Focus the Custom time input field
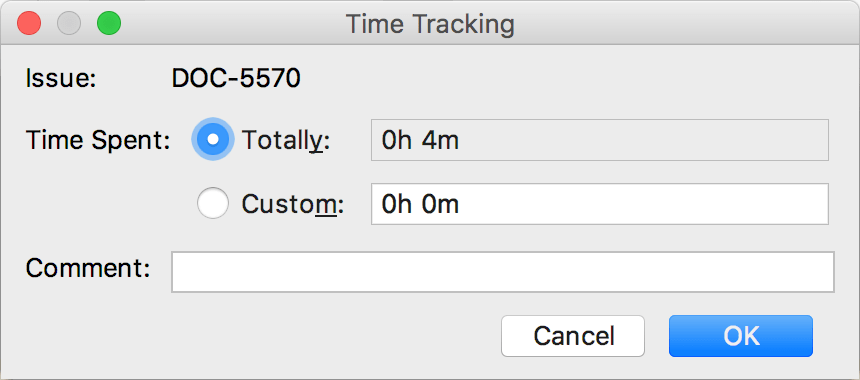This screenshot has width=860, height=380. tap(599, 204)
